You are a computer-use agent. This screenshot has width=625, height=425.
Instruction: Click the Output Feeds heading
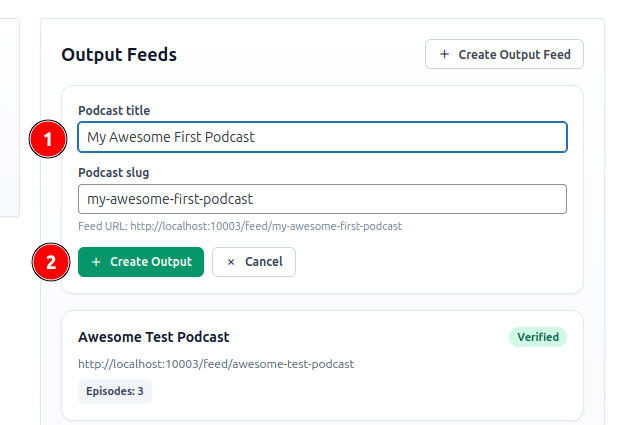pos(119,55)
